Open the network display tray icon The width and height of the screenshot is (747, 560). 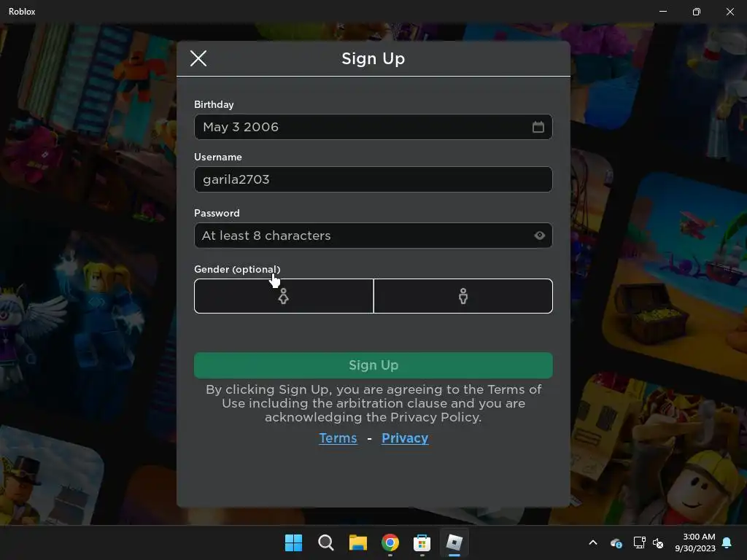(x=639, y=542)
